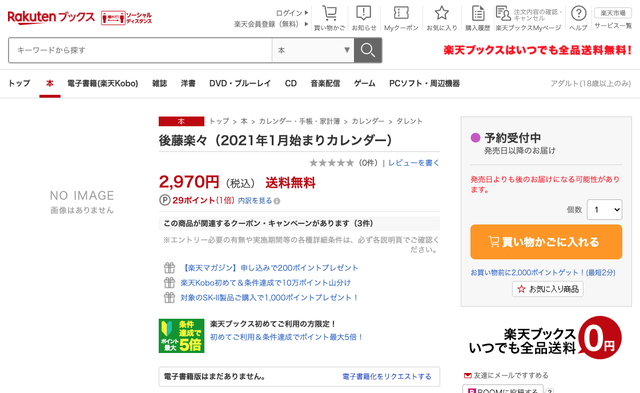Expand the ログイン arrow link
This screenshot has height=393, width=640.
[x=292, y=13]
